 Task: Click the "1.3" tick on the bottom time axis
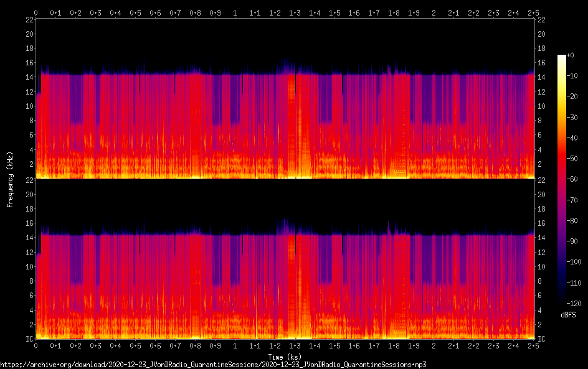click(x=295, y=346)
